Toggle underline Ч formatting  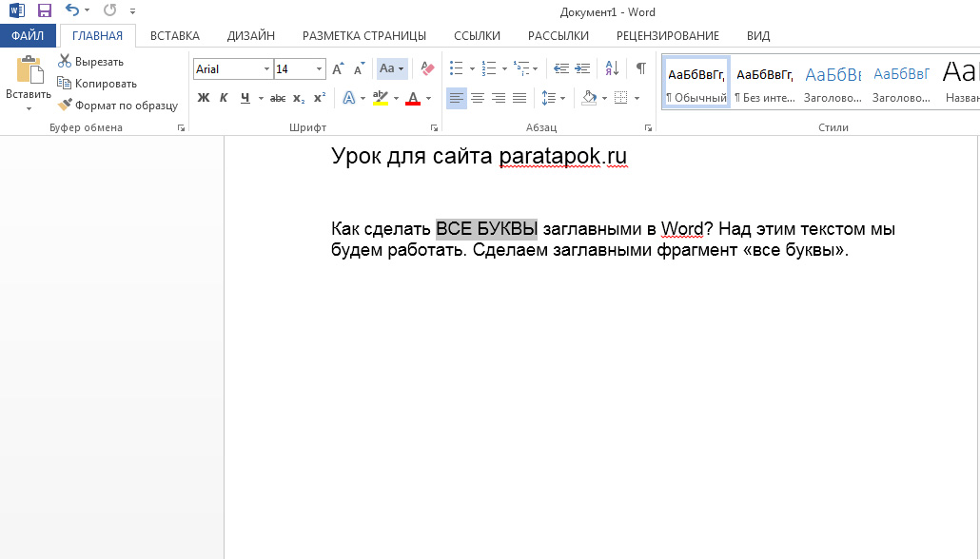click(x=245, y=97)
